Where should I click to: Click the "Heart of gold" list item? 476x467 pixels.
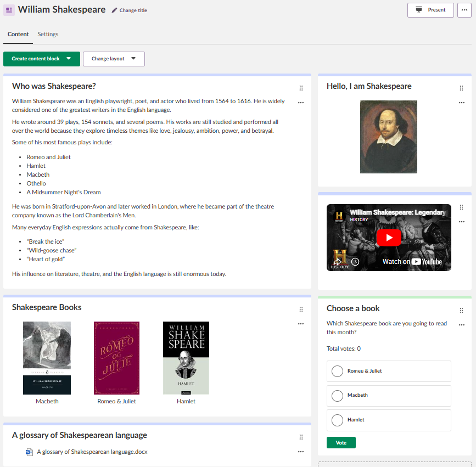tap(46, 259)
